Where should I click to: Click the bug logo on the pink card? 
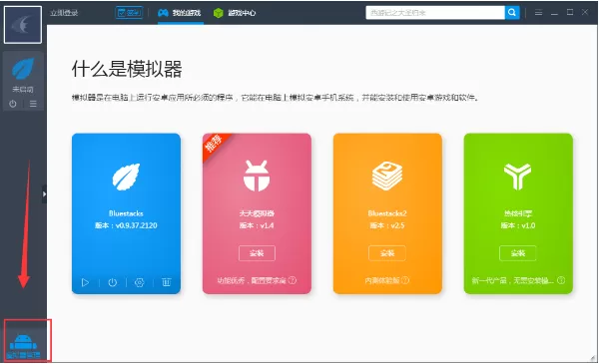point(257,176)
